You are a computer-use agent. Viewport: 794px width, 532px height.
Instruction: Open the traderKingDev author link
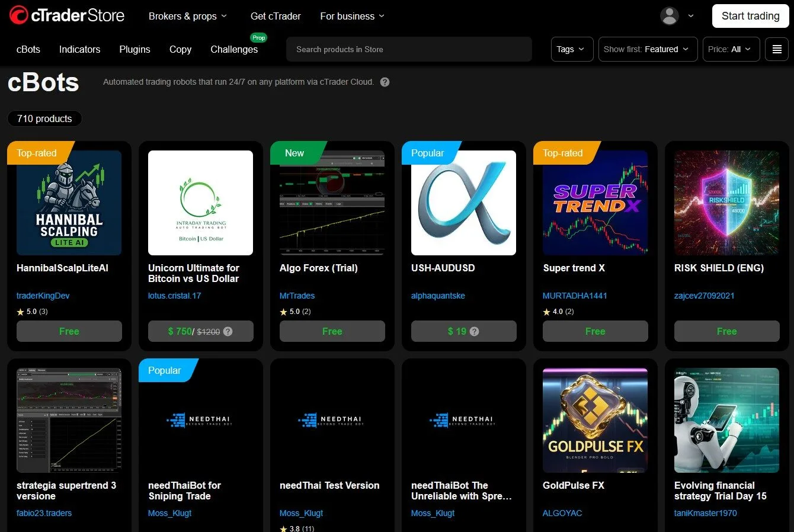[43, 296]
